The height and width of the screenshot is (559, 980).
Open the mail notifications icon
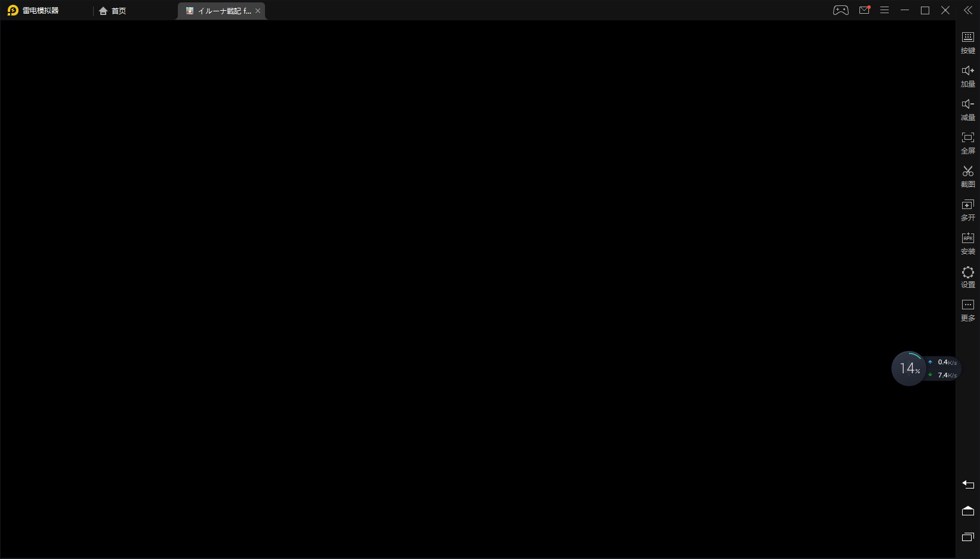[x=864, y=10]
